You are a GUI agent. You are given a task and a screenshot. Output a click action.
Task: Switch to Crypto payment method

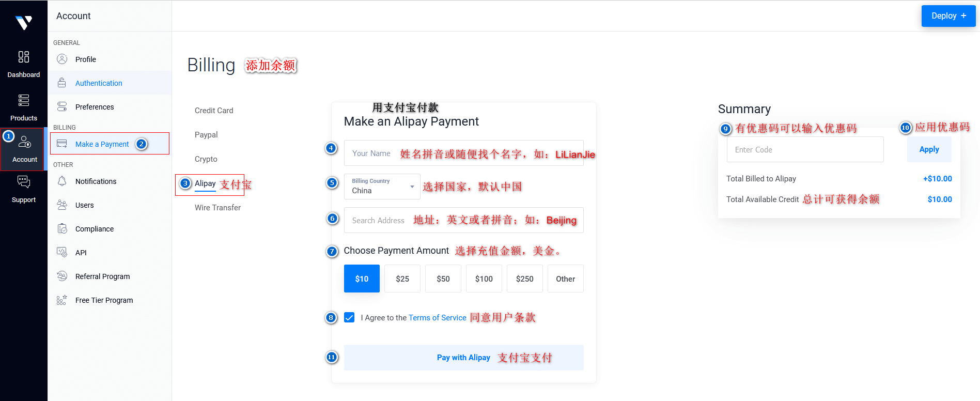point(206,159)
